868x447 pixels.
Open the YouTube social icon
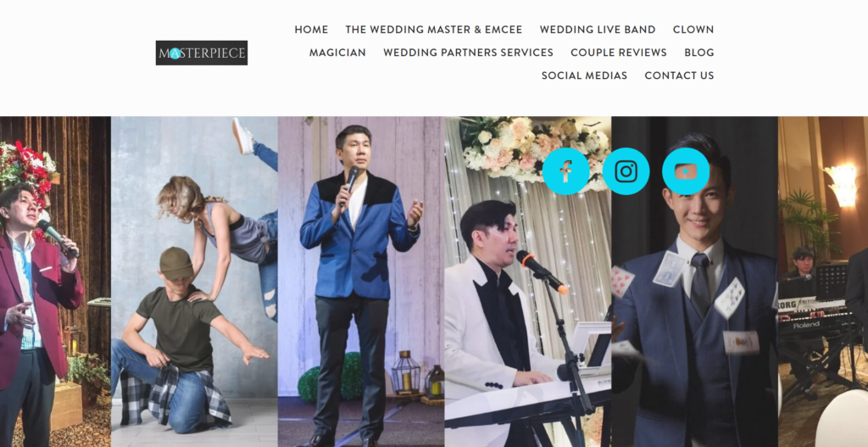click(x=685, y=171)
